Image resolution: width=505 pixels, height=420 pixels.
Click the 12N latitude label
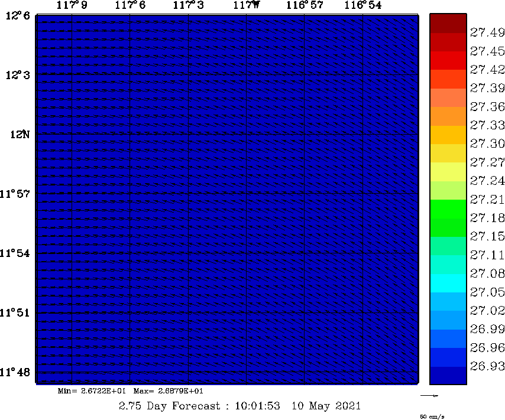[20, 134]
